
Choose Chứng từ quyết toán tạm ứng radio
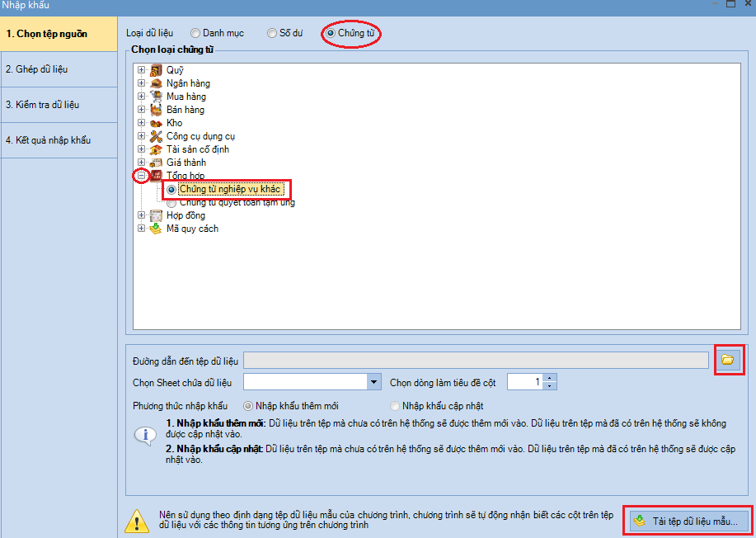pos(171,203)
